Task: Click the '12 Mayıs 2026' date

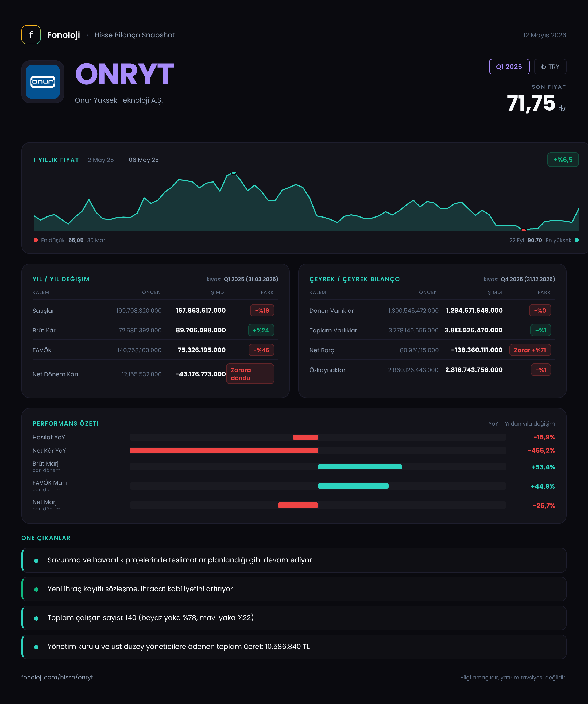Action: [x=544, y=35]
